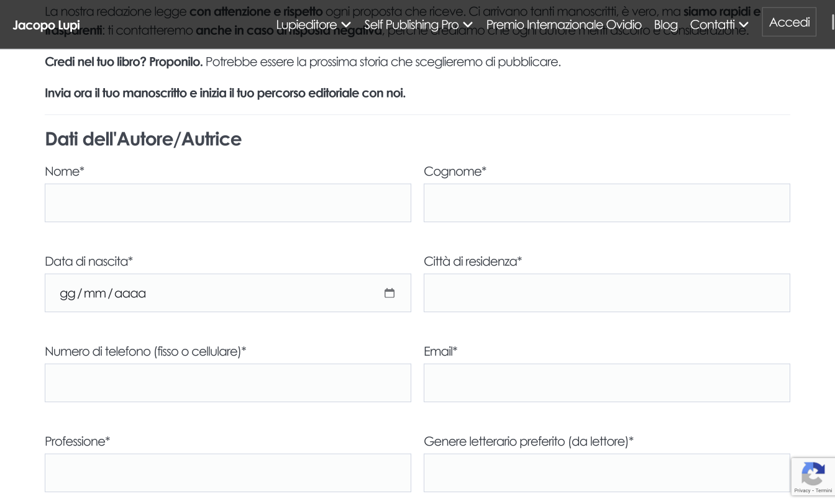Click the reCAPTCHA badge logo
Viewport: 835px width, 504px height.
click(813, 475)
